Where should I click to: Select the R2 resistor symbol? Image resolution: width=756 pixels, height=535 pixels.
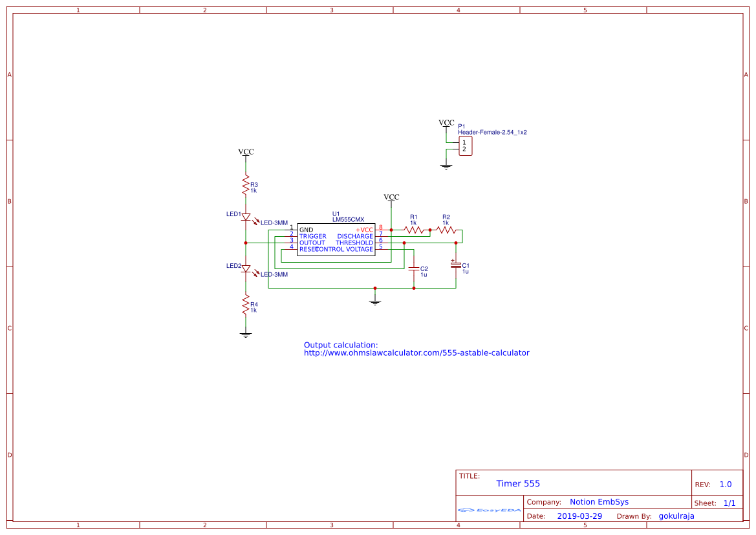coord(446,230)
